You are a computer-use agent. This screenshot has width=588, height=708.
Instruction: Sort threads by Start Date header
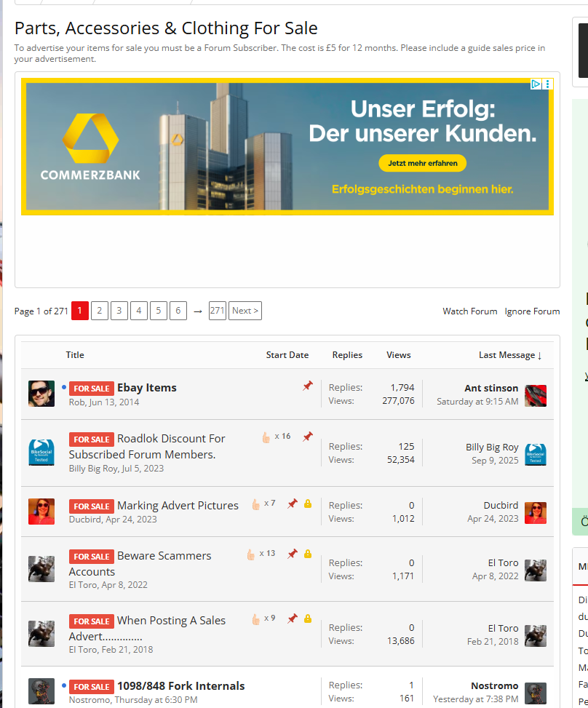[x=287, y=355]
